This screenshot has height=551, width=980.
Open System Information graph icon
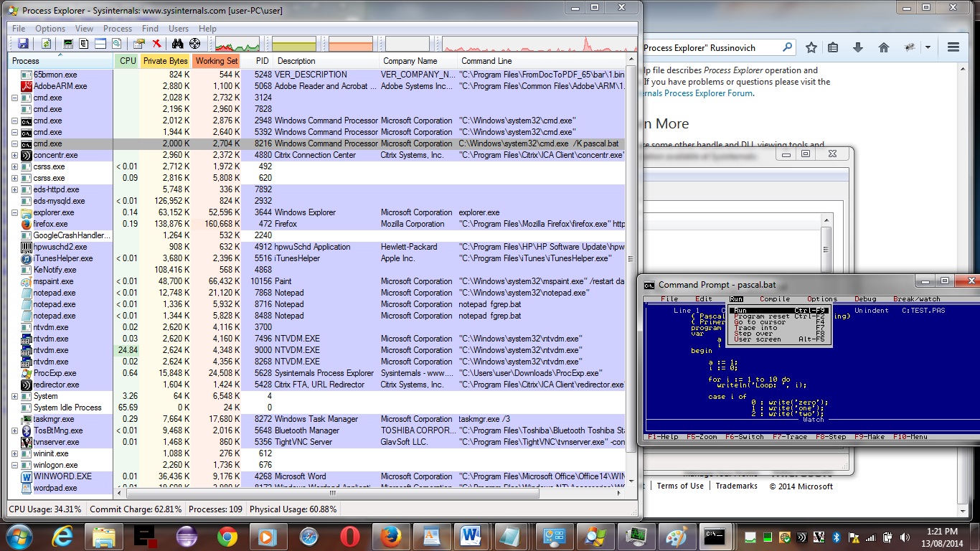(68, 44)
